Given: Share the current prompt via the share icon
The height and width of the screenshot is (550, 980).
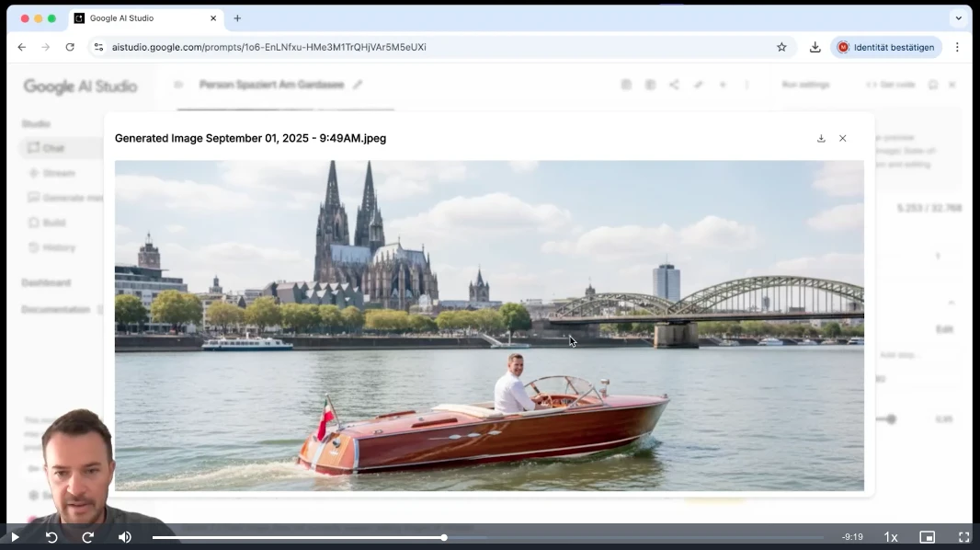Looking at the screenshot, I should click(x=674, y=84).
